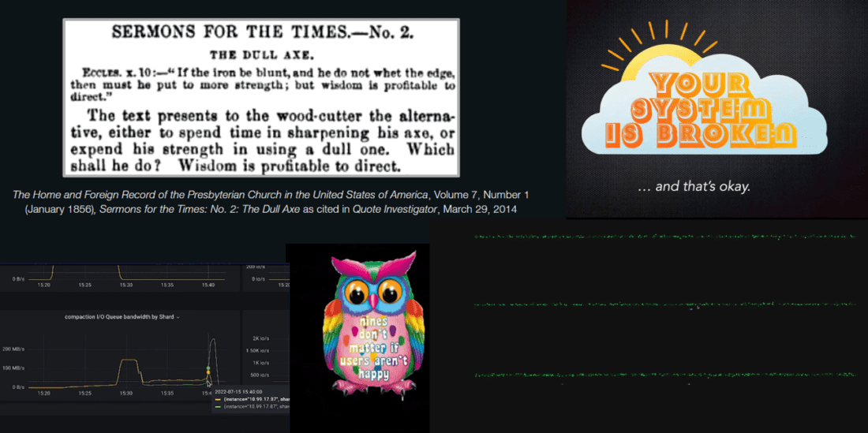The image size is (868, 433).
Task: Click the 'nines don't matter' text on owl
Action: 359,347
